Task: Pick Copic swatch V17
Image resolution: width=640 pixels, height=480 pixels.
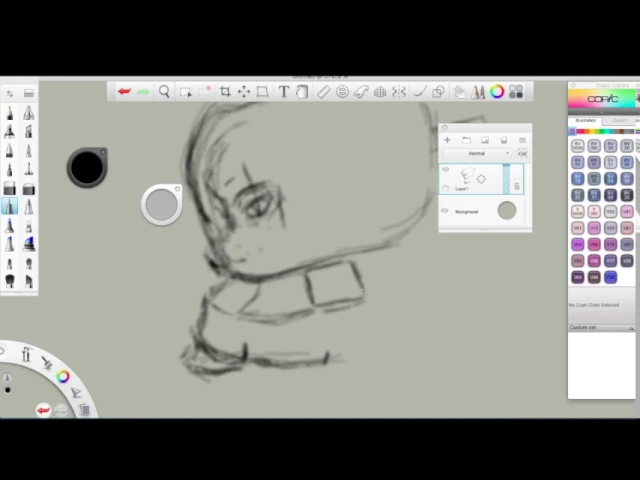Action: (610, 260)
